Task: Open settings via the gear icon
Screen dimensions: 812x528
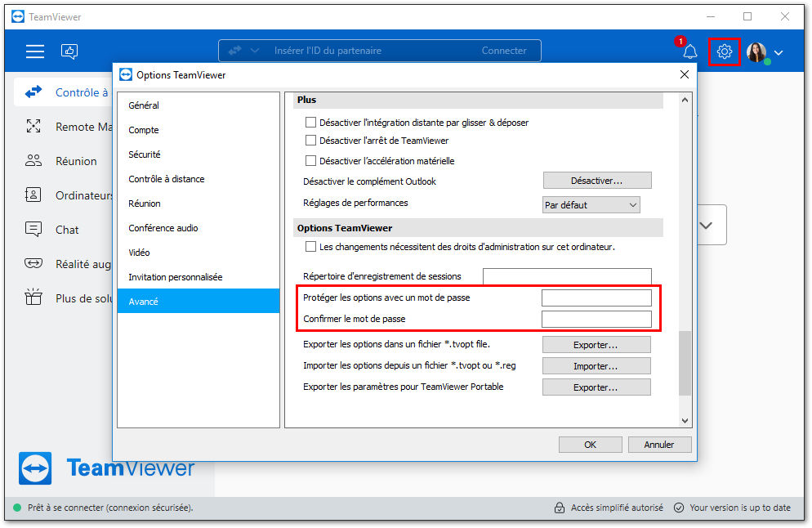Action: pos(724,51)
